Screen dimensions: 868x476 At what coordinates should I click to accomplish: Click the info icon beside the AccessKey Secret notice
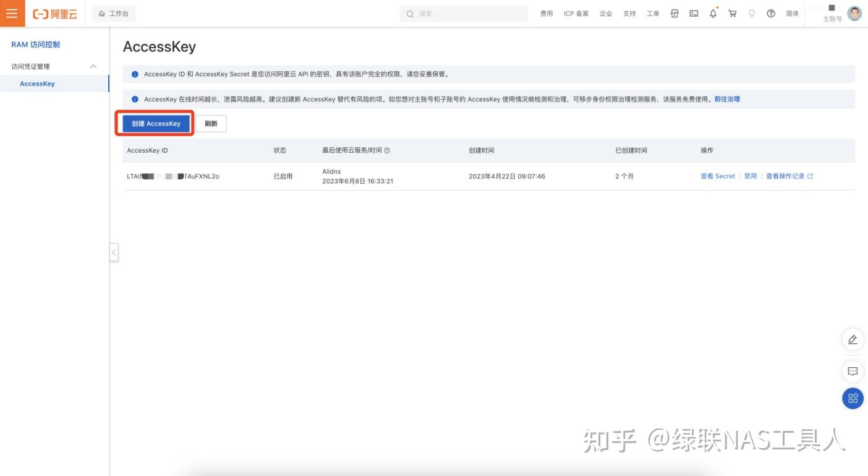[135, 74]
